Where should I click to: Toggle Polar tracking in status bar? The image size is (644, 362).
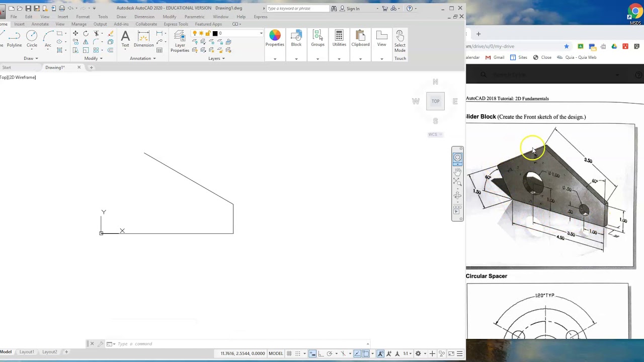pyautogui.click(x=330, y=353)
